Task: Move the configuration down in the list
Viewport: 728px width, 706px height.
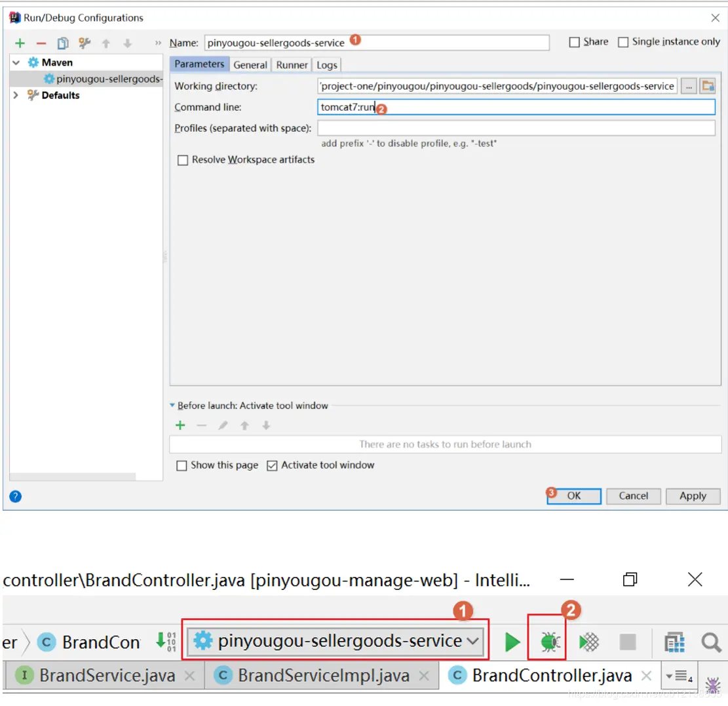Action: tap(127, 44)
